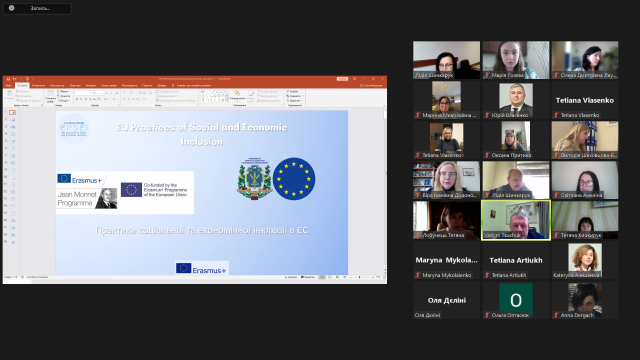Click the Share button in PowerPoint ribbon
Viewport: 640px width, 360px height.
click(371, 85)
